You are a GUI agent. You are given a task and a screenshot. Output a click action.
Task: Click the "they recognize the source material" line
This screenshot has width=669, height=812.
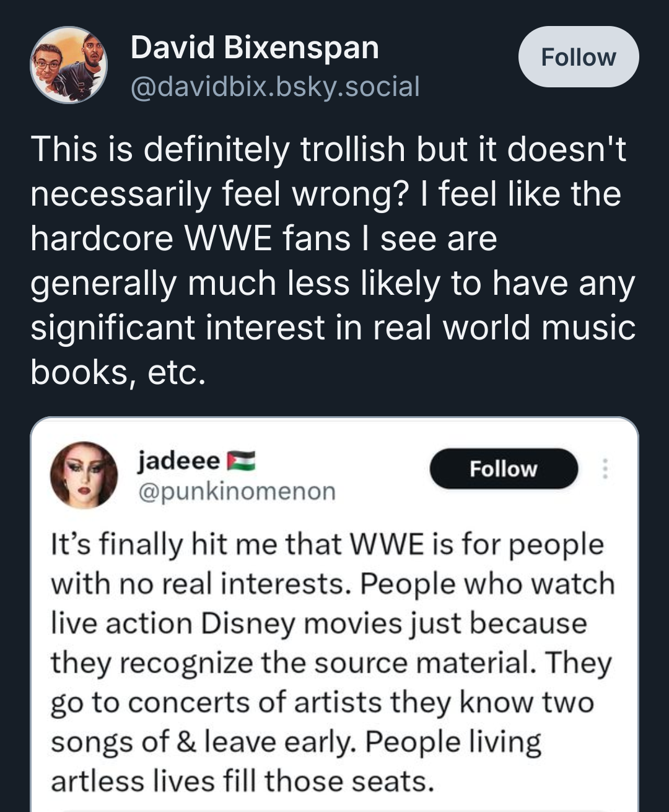[331, 663]
